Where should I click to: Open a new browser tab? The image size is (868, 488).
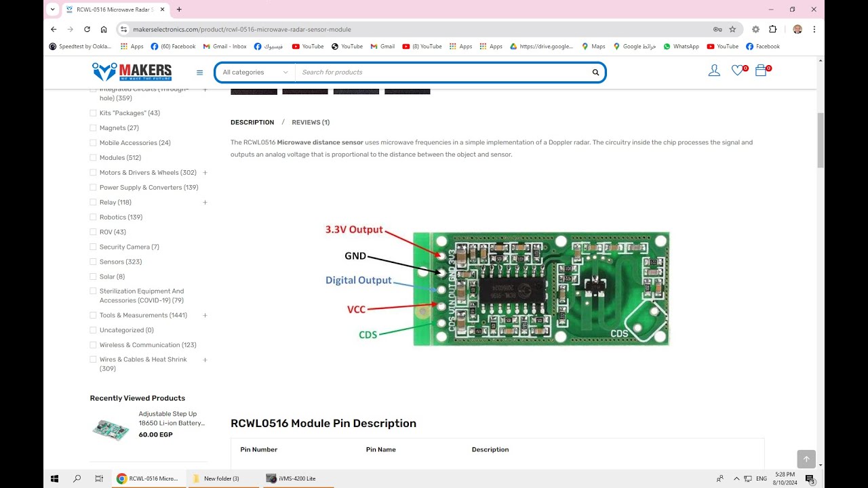click(179, 9)
